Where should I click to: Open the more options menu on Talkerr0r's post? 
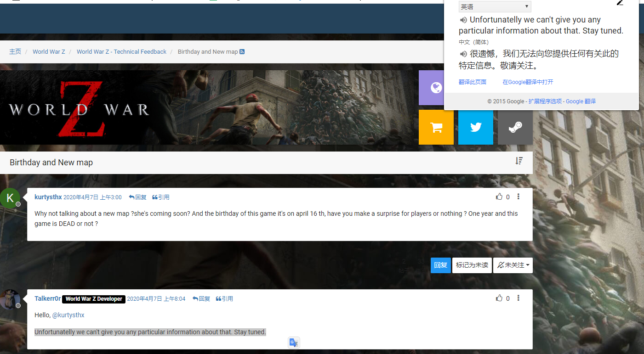click(x=519, y=298)
